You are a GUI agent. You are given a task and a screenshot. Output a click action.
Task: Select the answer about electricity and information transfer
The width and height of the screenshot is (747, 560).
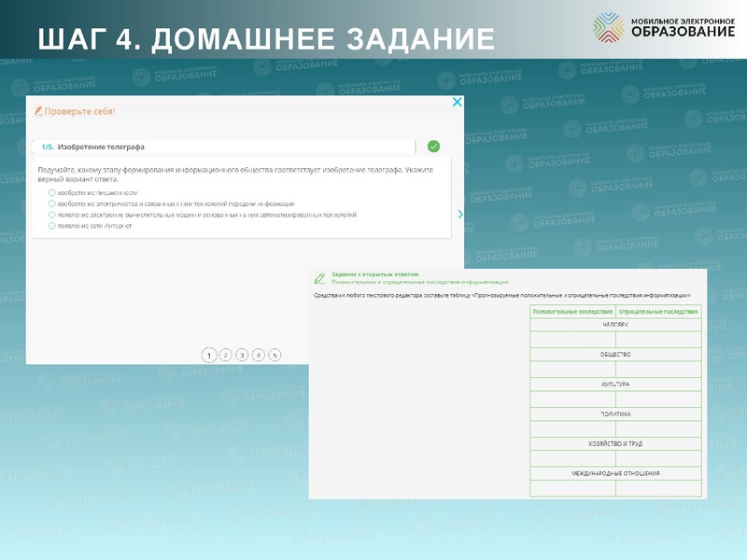tap(52, 203)
